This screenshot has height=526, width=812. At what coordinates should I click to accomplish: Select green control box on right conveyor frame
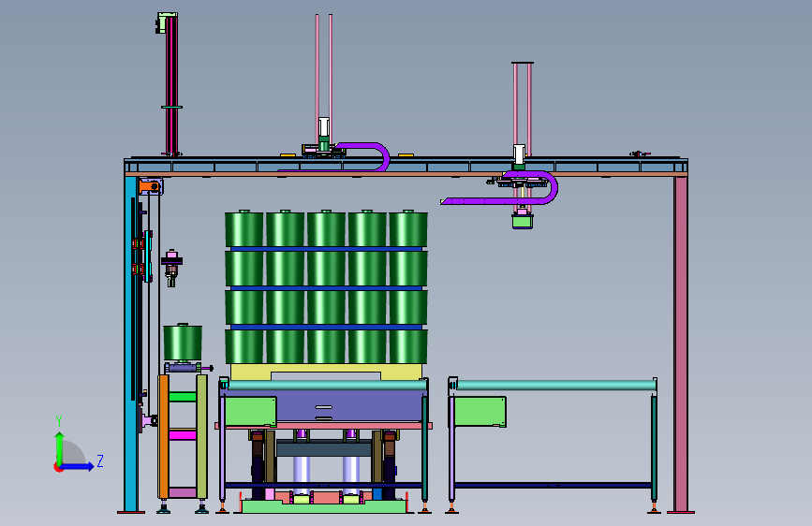pyautogui.click(x=480, y=412)
